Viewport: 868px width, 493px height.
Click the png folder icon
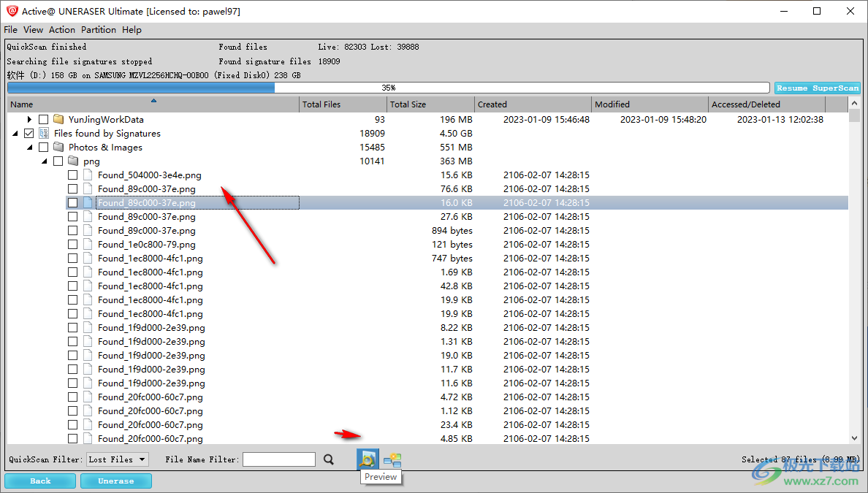(x=73, y=161)
